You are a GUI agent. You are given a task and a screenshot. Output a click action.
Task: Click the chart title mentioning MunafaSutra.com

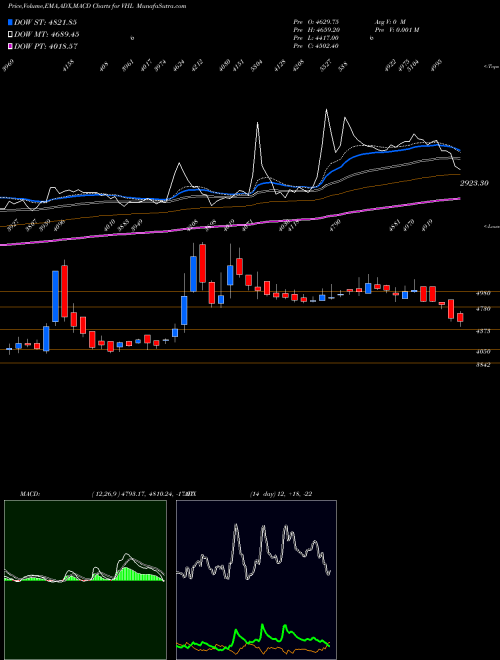(97, 6)
